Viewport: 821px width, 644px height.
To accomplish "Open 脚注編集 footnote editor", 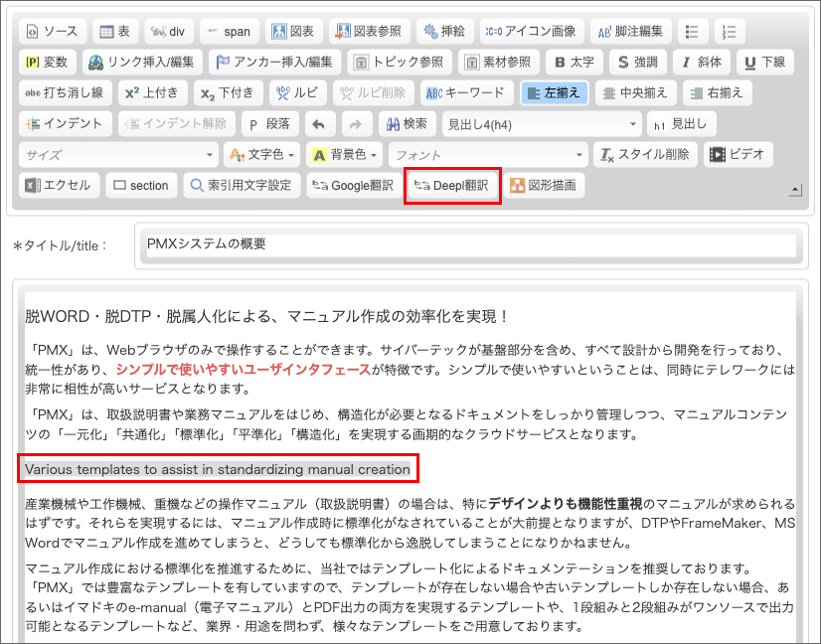I will [x=631, y=32].
